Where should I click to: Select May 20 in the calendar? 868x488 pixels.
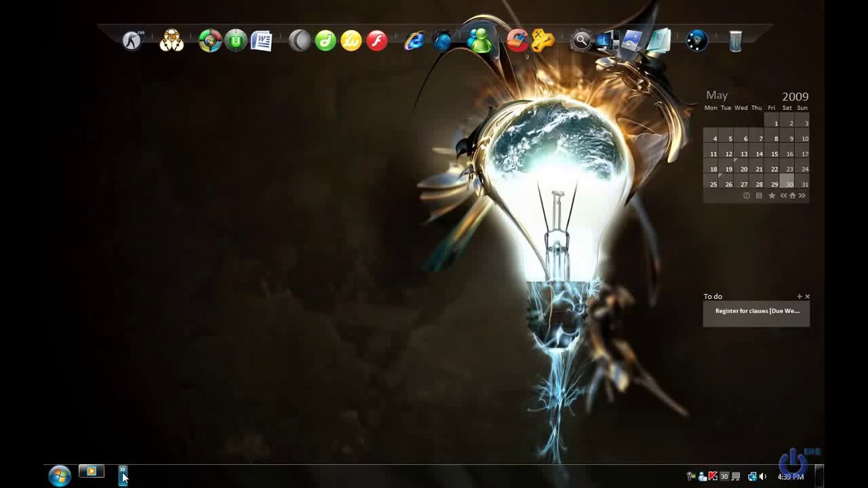tap(741, 165)
